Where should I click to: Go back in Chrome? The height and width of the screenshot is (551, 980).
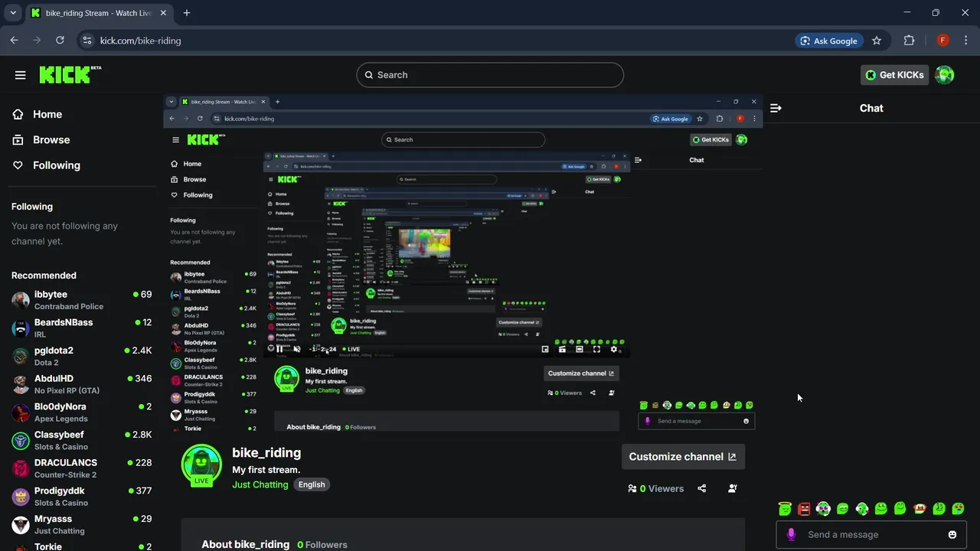(14, 41)
